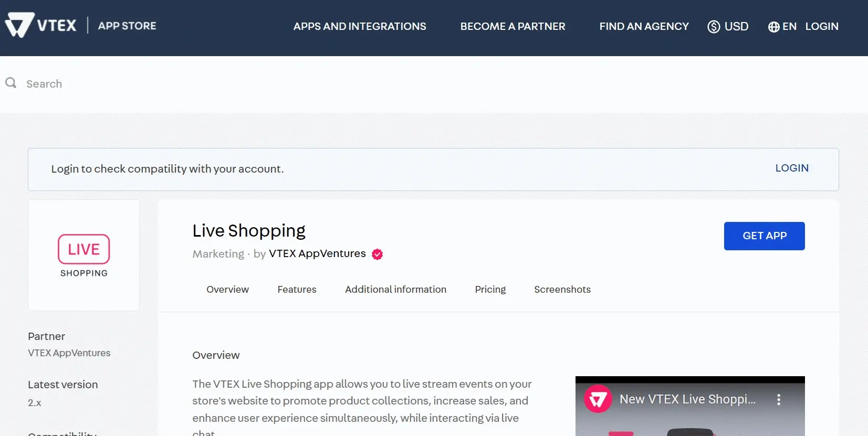Switch to the Features tab
Image resolution: width=868 pixels, height=436 pixels.
pos(297,290)
